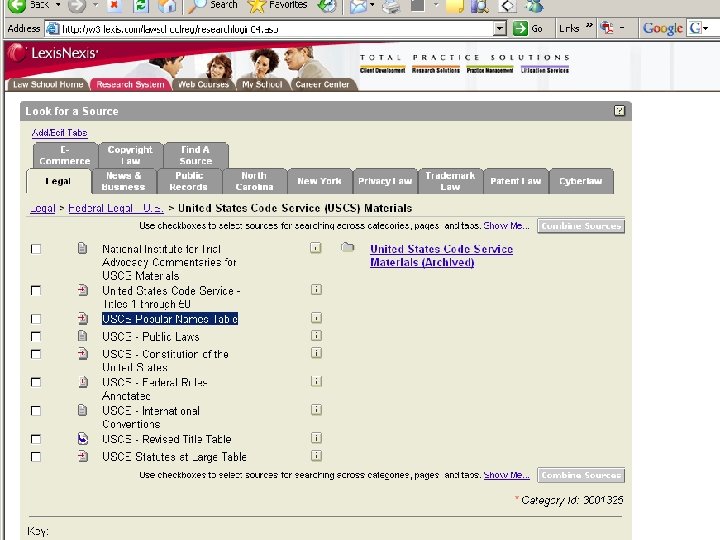720x540 pixels.
Task: Click the bottom Combine Sources button
Action: (581, 475)
